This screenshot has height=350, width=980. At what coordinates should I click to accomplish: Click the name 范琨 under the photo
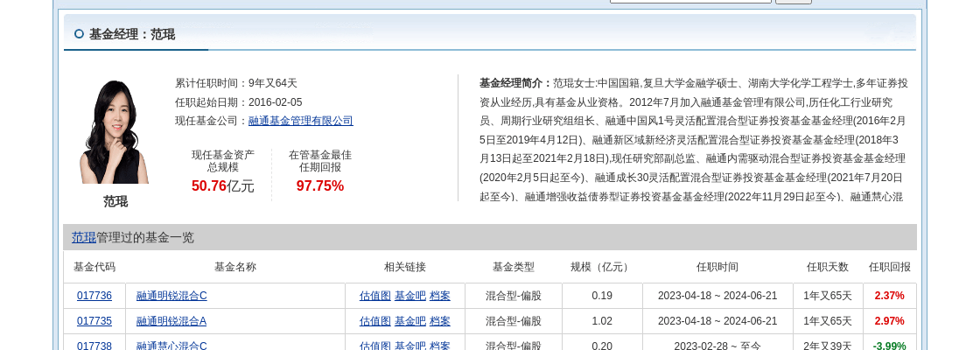(115, 201)
